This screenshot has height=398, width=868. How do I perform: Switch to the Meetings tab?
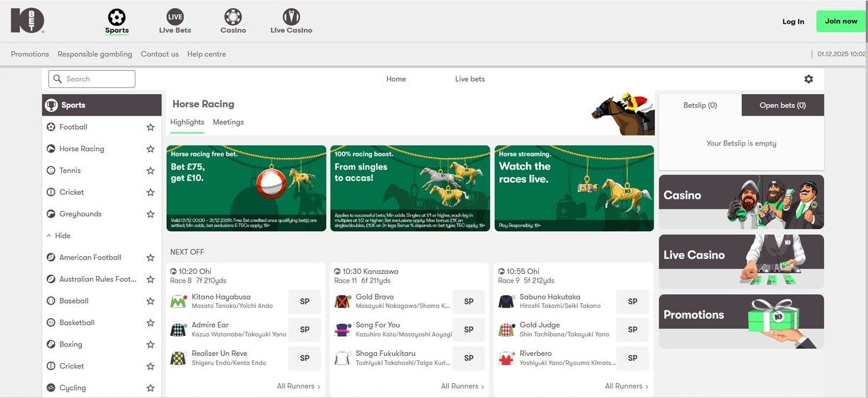pyautogui.click(x=228, y=123)
